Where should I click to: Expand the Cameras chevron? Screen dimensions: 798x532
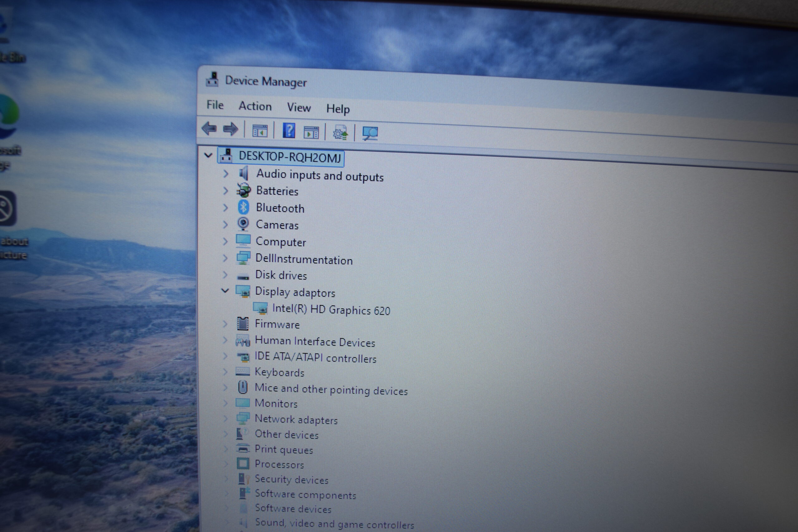pyautogui.click(x=225, y=224)
